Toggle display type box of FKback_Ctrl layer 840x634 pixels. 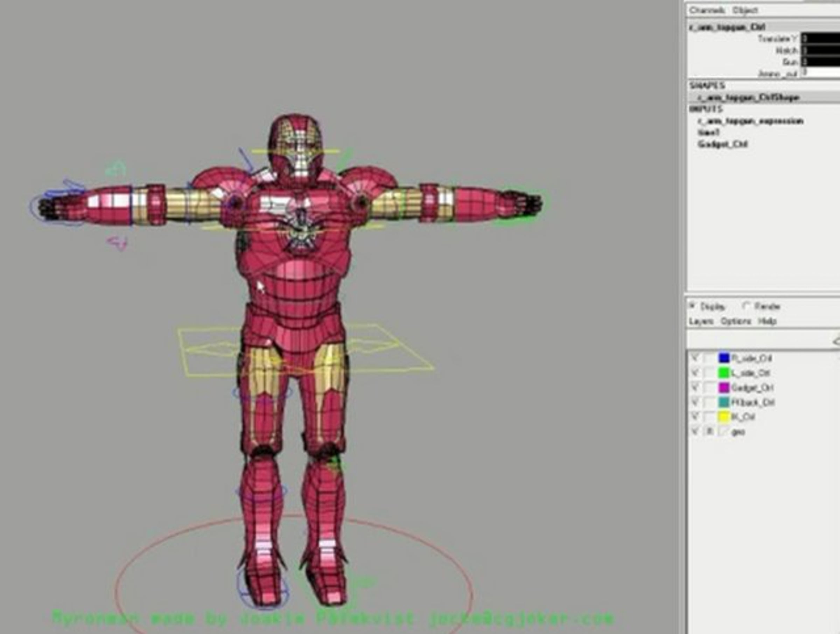(709, 402)
